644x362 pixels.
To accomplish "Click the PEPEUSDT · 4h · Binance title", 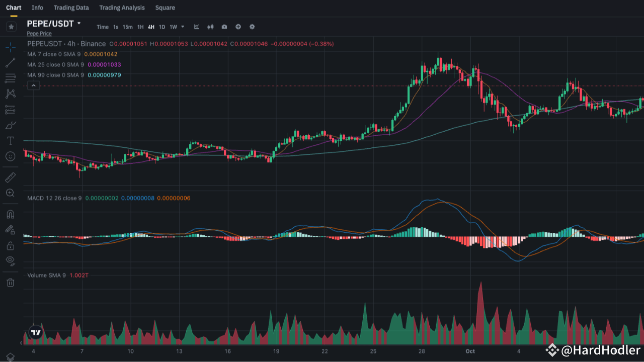I will click(66, 44).
